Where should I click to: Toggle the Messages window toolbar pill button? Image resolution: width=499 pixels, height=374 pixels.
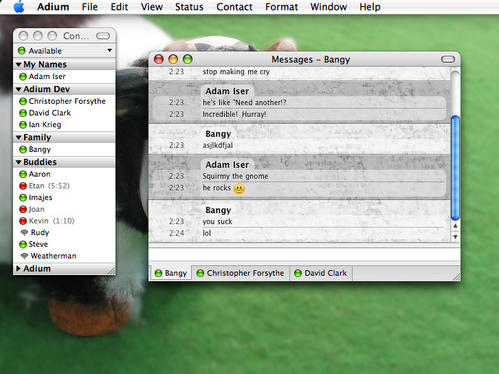tap(448, 59)
